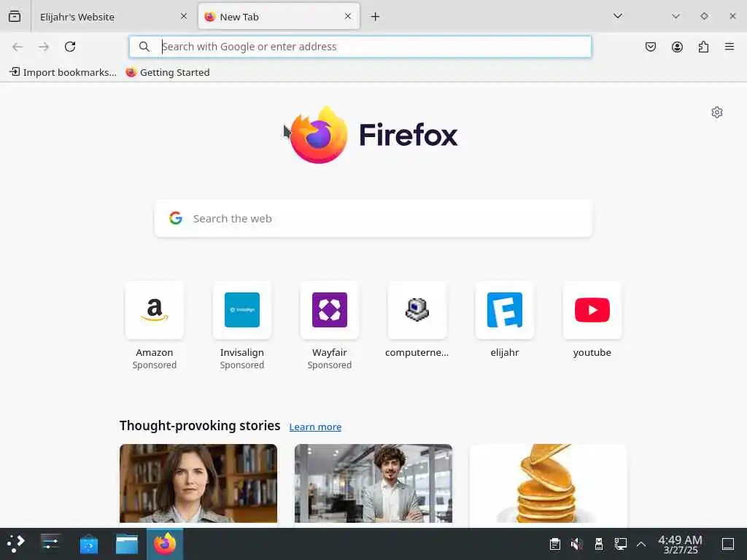The width and height of the screenshot is (747, 560).
Task: Open story with woman near bookshelf
Action: coord(198,483)
